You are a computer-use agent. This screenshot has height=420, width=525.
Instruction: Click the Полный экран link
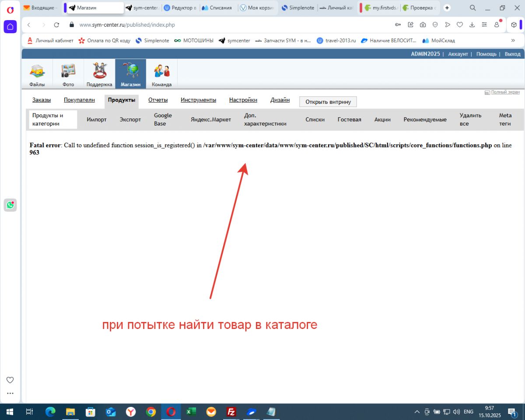point(505,92)
